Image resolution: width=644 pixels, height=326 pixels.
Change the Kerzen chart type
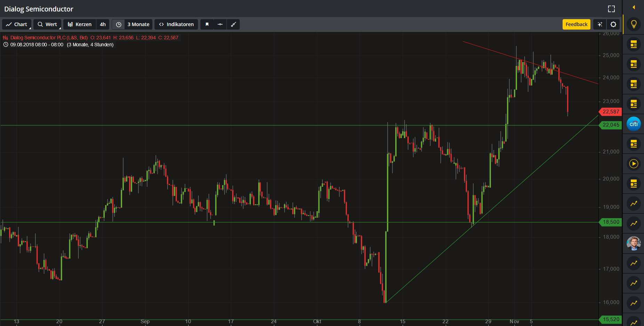pos(80,24)
